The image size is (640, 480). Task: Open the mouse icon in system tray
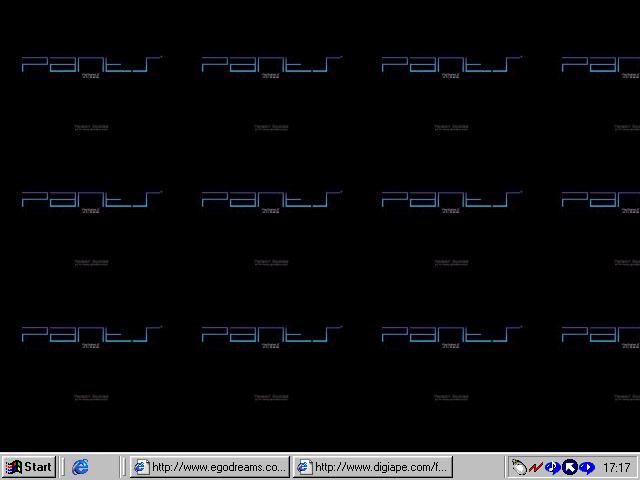519,467
